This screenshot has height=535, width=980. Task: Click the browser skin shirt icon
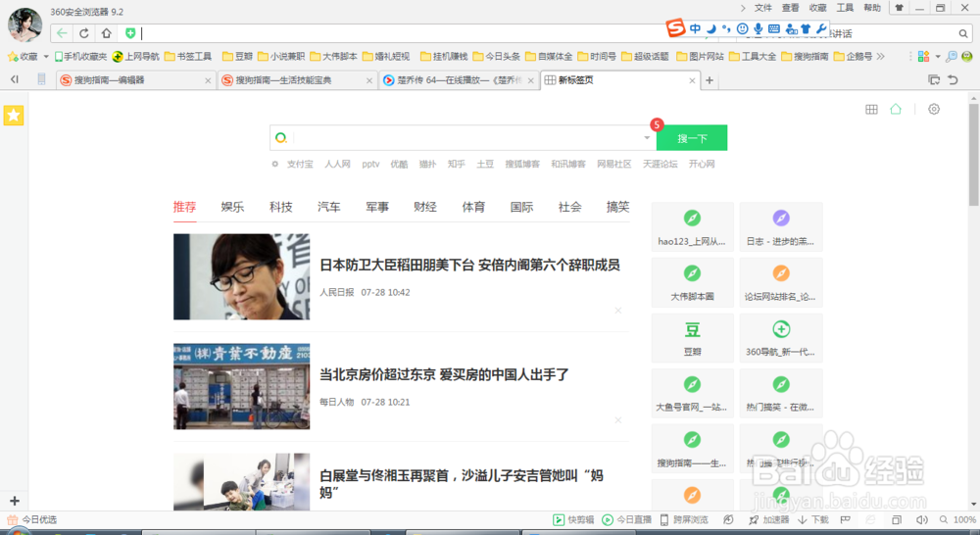(x=899, y=8)
